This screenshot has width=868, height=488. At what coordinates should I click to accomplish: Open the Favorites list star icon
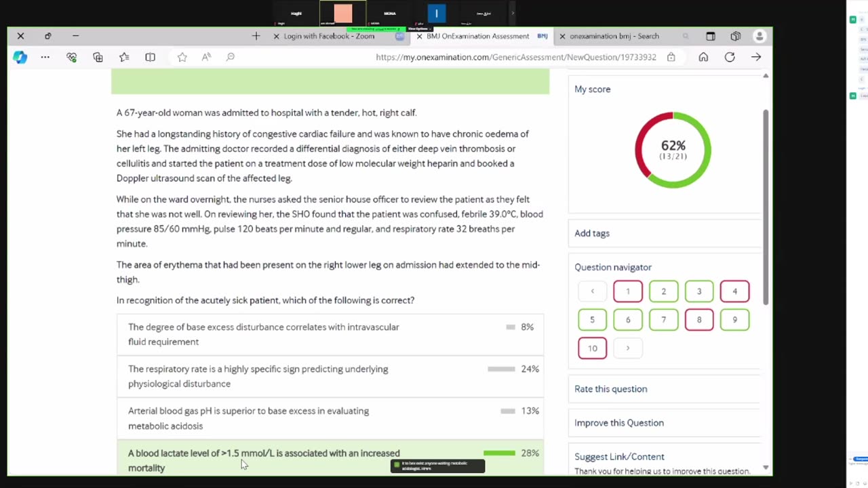pyautogui.click(x=124, y=57)
